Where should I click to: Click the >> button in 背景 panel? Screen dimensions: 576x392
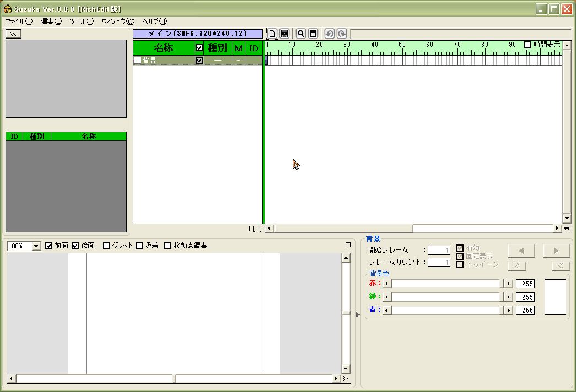coord(517,265)
